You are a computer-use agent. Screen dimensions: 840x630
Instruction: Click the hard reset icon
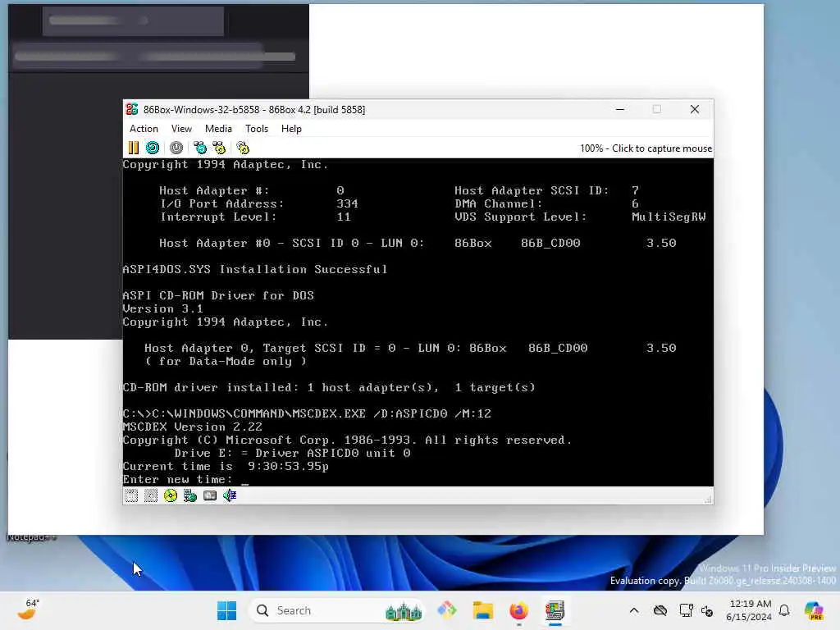pyautogui.click(x=153, y=148)
